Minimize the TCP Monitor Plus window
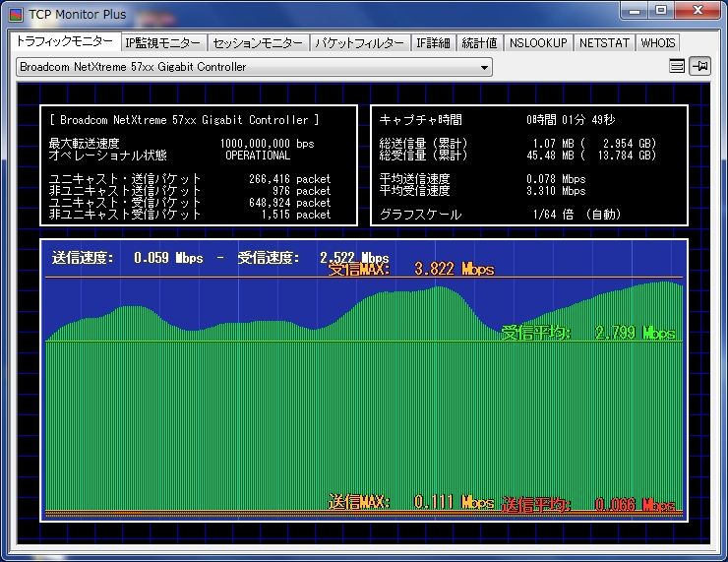Image resolution: width=728 pixels, height=562 pixels. click(635, 10)
